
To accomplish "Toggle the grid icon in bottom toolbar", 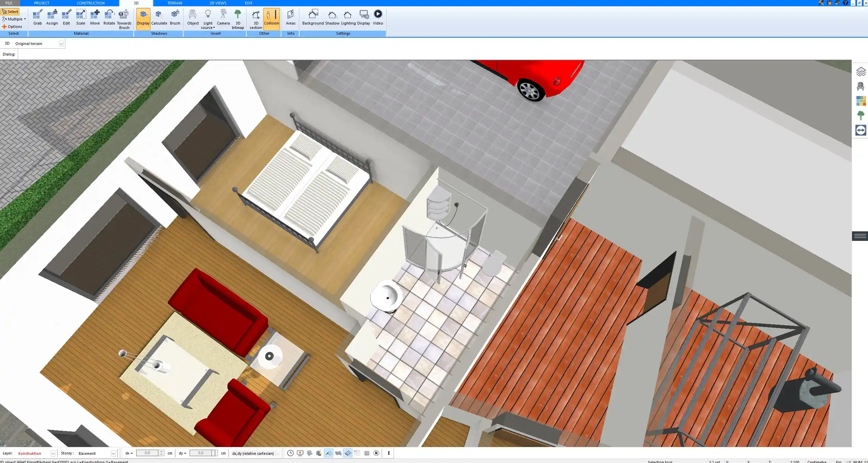I will [367, 453].
